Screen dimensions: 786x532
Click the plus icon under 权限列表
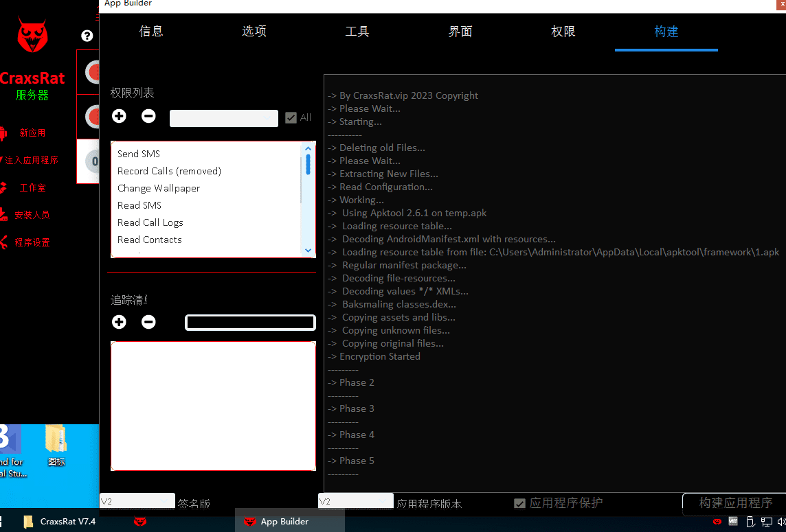(119, 116)
